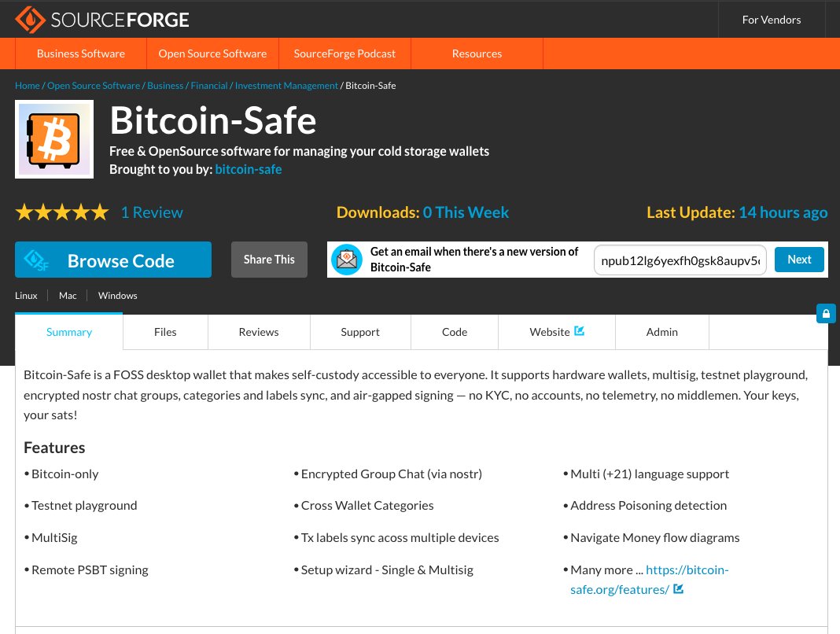
Task: Follow the Business breadcrumb link
Action: pos(165,85)
